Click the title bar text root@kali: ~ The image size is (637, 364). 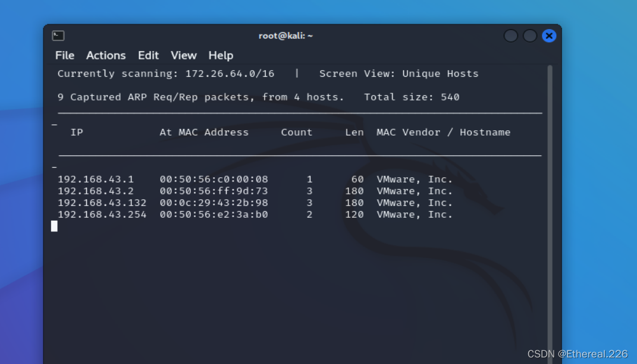pyautogui.click(x=285, y=35)
